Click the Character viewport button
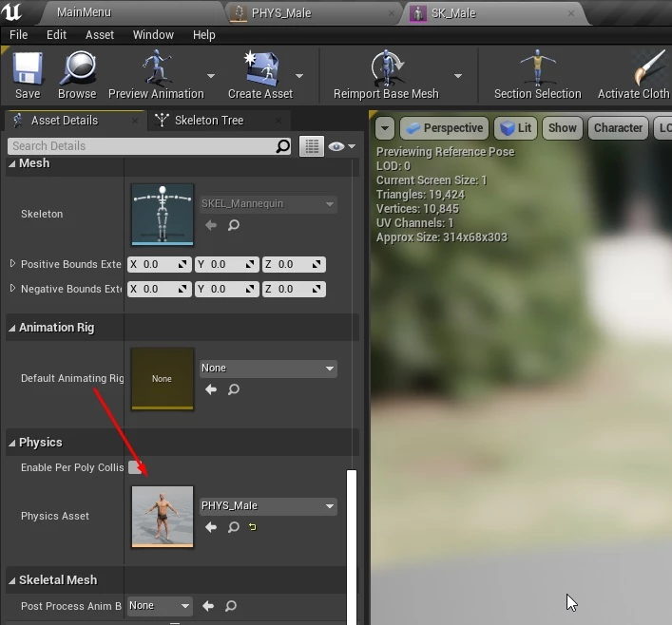672x625 pixels. 617,128
